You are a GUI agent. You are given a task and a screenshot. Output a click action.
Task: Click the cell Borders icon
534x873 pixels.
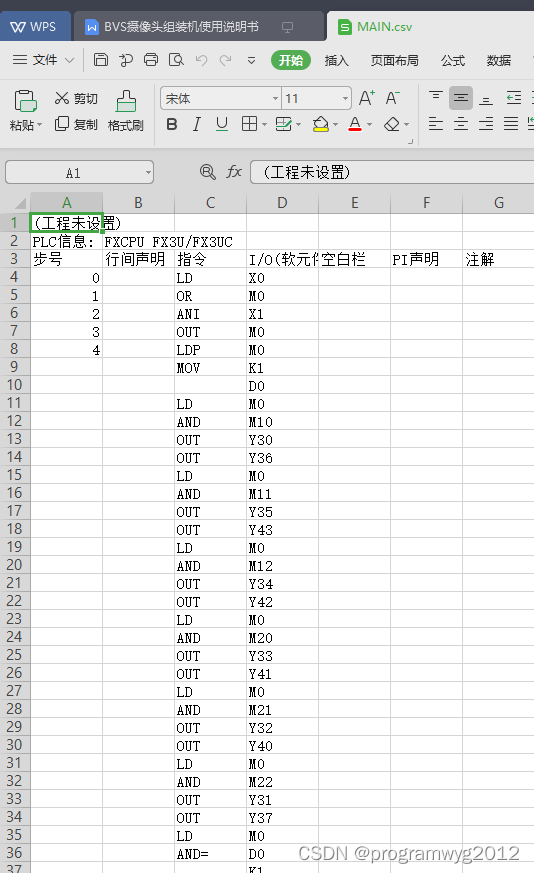point(249,124)
